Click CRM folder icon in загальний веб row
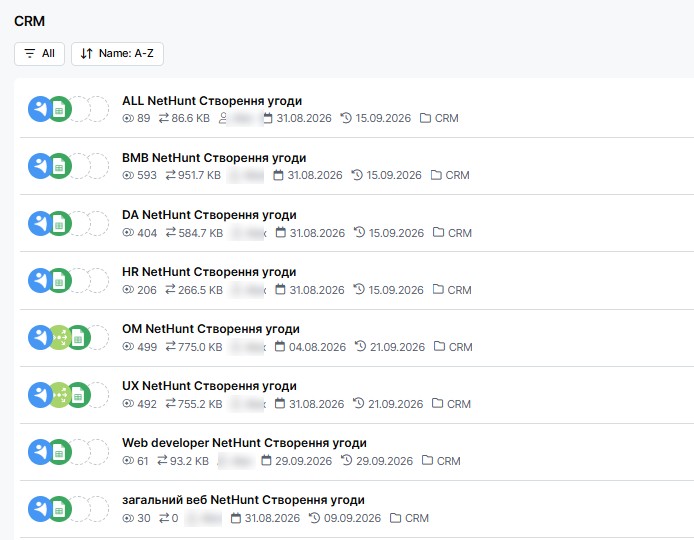The width and height of the screenshot is (694, 540). [x=395, y=518]
